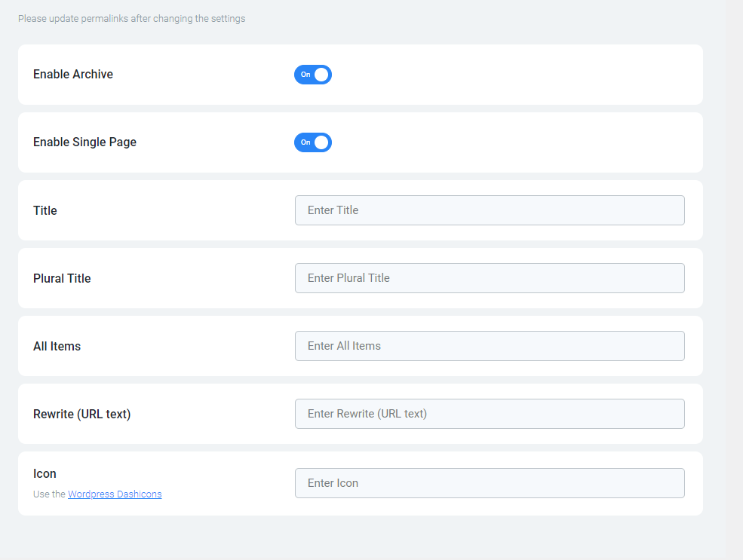Toggle the Enable Archive switch
This screenshot has width=743, height=560.
[313, 75]
